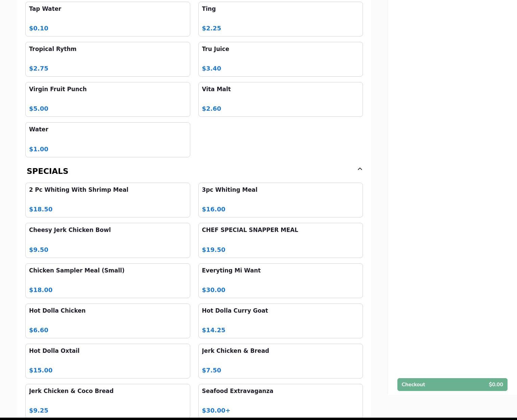Click the SPECIALS section heading
517x420 pixels.
48,171
